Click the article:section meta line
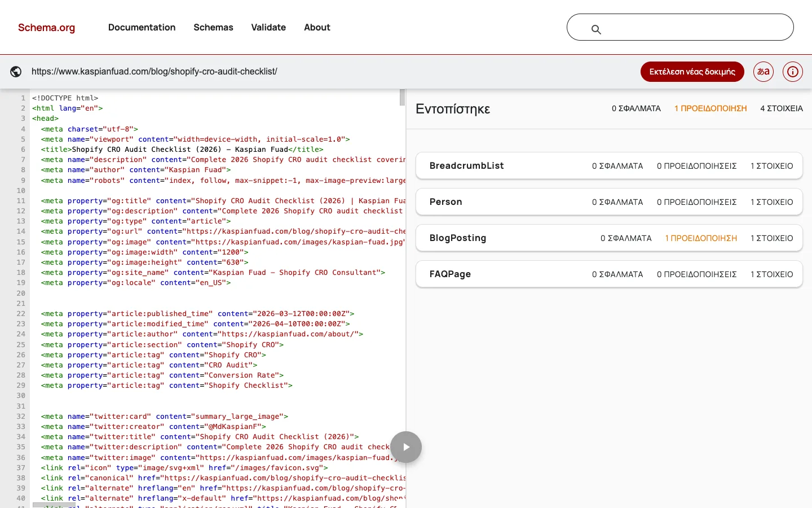The image size is (812, 508). coord(162,345)
